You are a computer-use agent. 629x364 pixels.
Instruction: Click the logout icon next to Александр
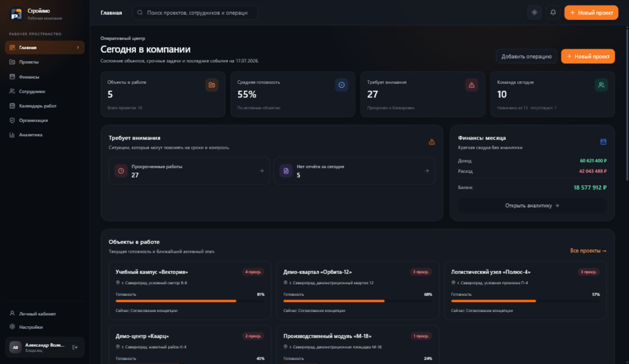point(75,347)
